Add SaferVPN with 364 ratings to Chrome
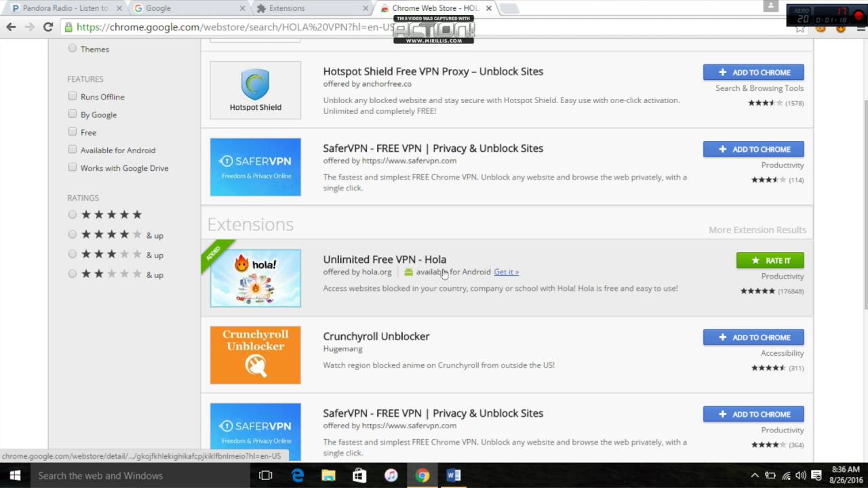The image size is (868, 488). click(753, 414)
